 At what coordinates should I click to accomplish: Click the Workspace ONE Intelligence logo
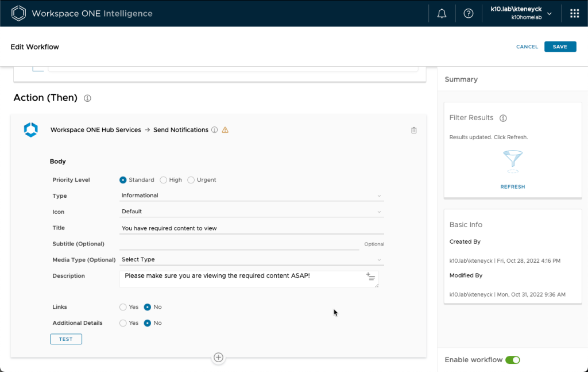coord(19,13)
